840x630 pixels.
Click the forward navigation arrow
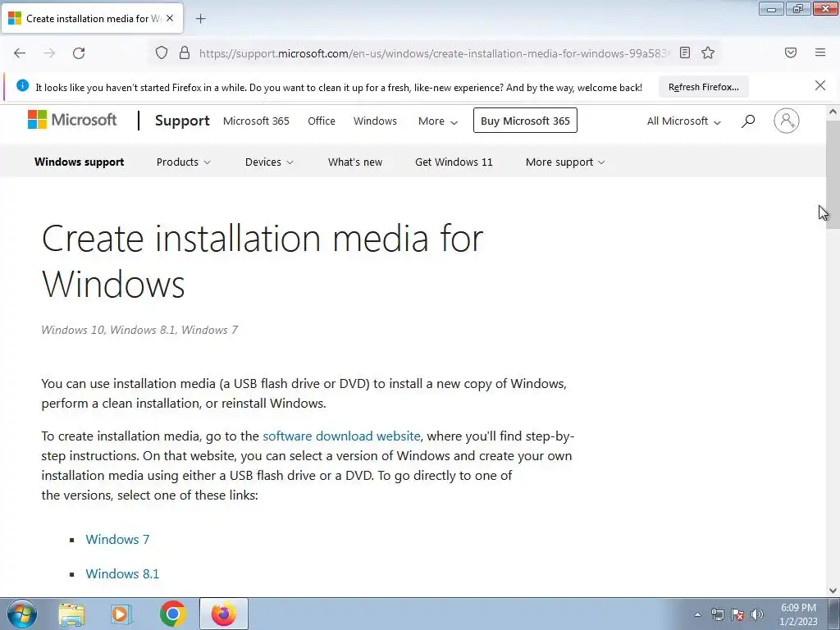pyautogui.click(x=49, y=53)
